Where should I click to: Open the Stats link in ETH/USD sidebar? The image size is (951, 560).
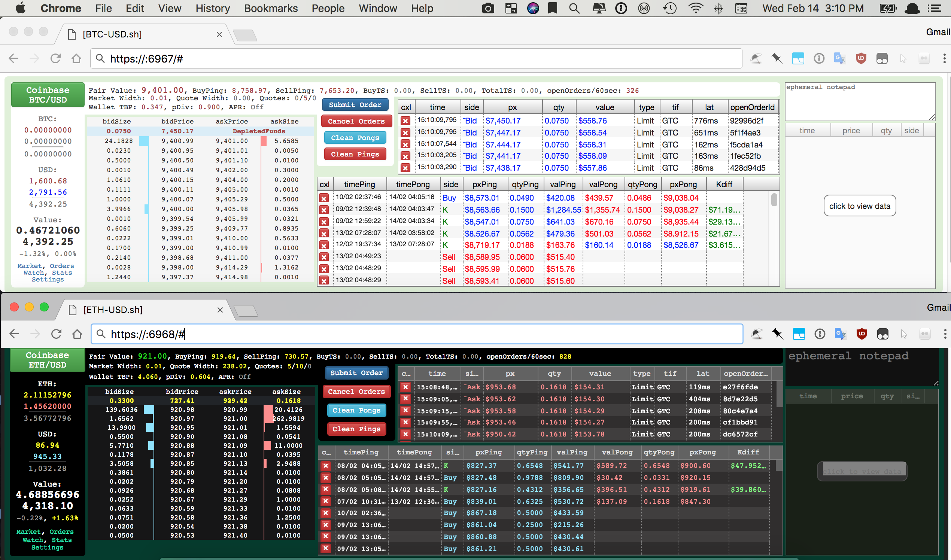tap(62, 540)
